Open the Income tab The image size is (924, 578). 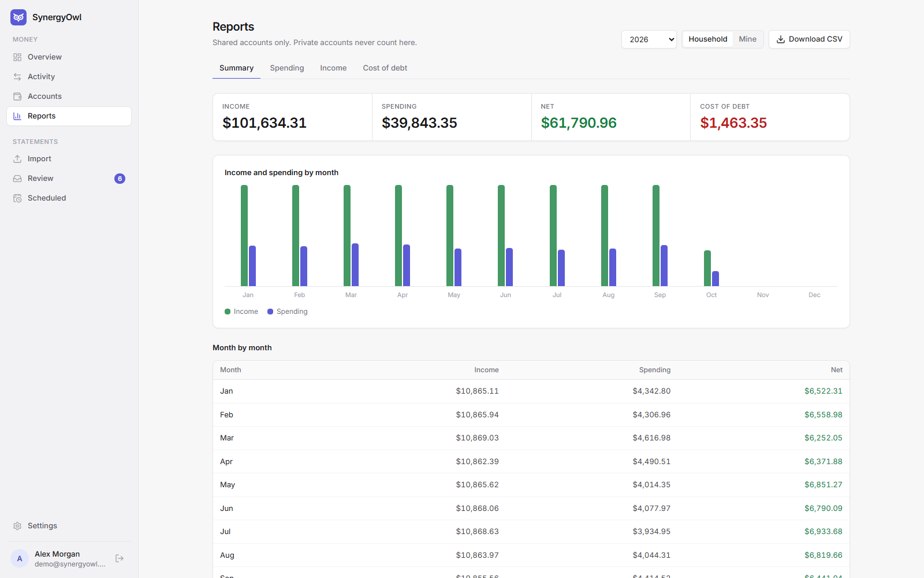coord(333,68)
